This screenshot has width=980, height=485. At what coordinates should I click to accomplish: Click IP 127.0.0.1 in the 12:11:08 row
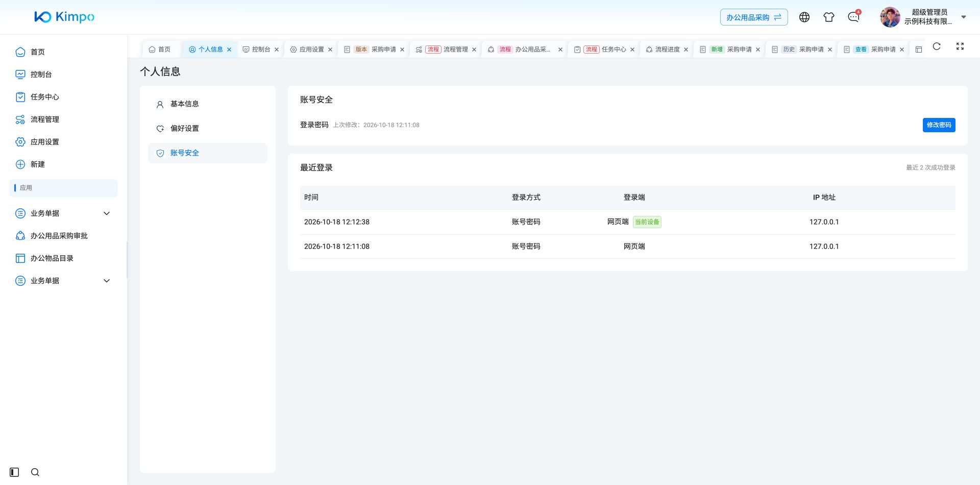[824, 247]
